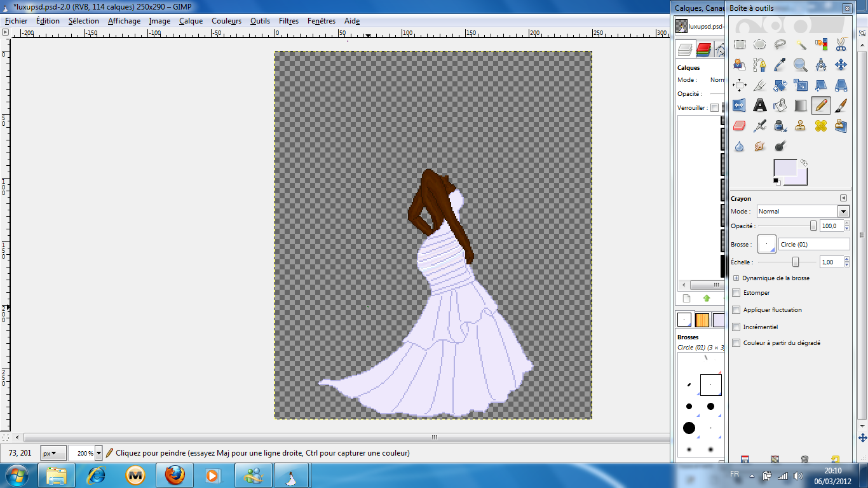Select the Crop knife tool
Viewport: 868px width, 488px height.
click(x=760, y=85)
